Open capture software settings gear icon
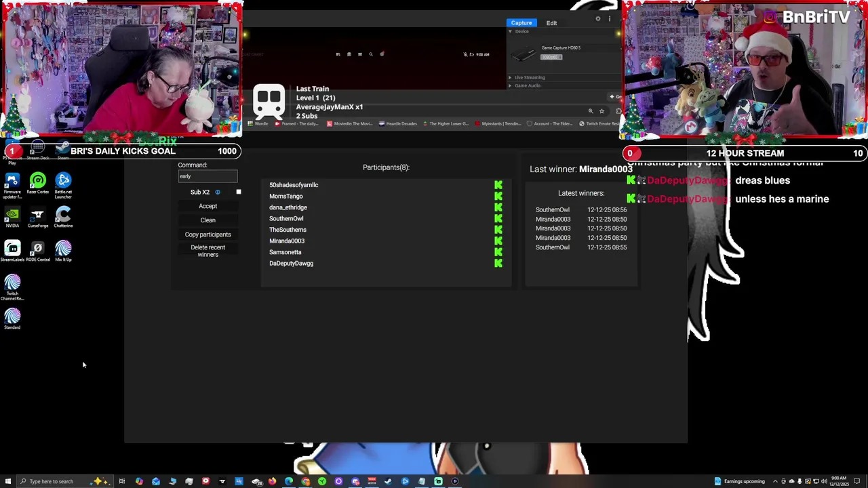The image size is (868, 488). pyautogui.click(x=598, y=19)
